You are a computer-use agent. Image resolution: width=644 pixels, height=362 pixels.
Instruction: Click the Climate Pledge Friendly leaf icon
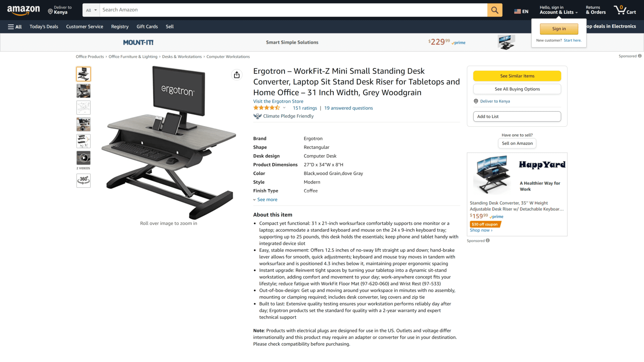[257, 116]
